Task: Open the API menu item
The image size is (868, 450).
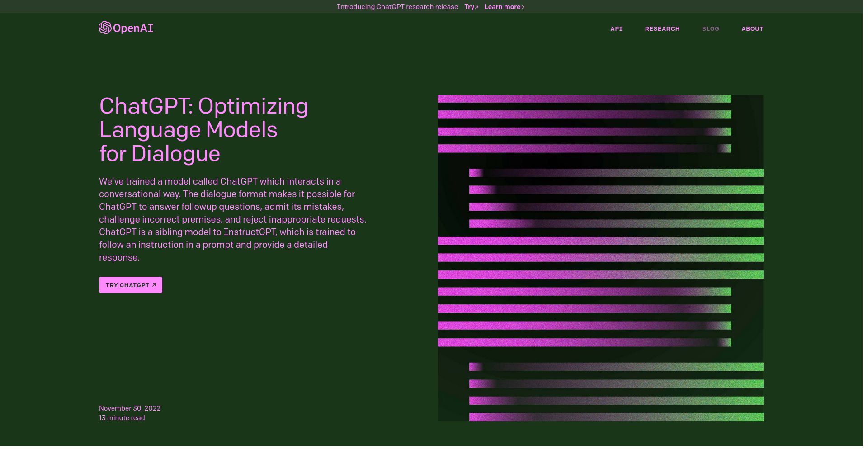Action: click(x=616, y=29)
